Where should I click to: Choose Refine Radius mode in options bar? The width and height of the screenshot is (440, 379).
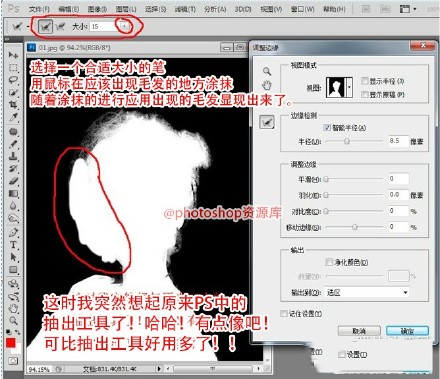click(x=46, y=26)
